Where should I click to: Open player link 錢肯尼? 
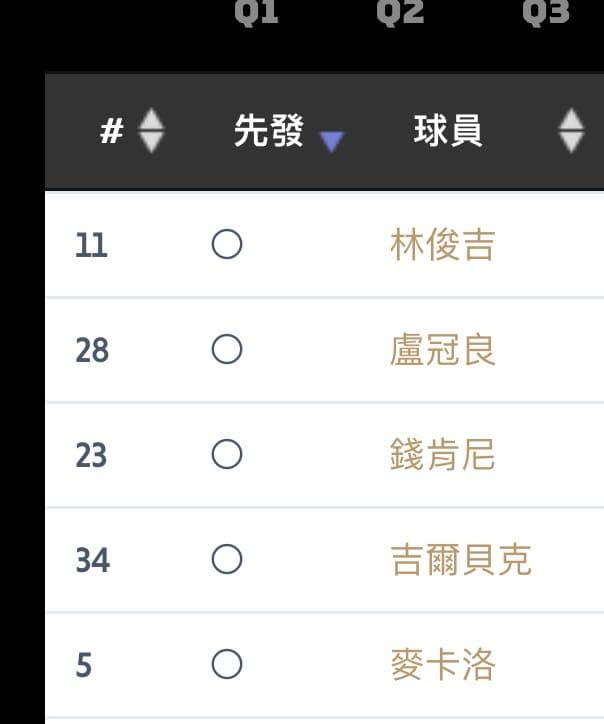[442, 455]
